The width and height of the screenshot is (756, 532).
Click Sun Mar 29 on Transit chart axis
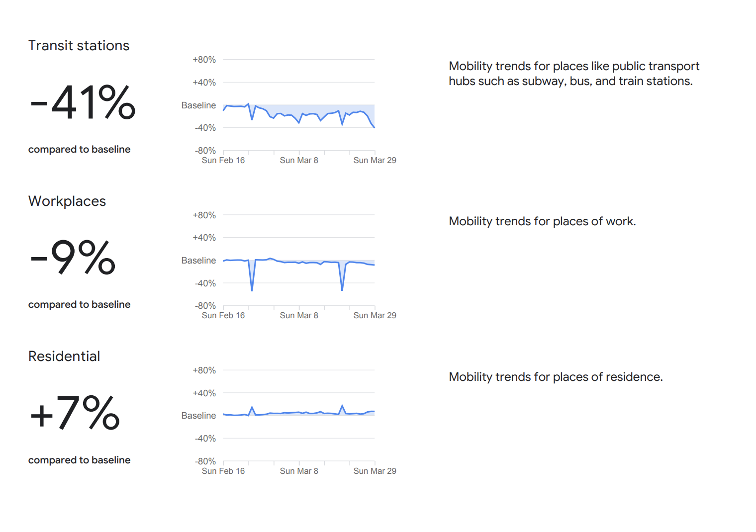(x=375, y=160)
